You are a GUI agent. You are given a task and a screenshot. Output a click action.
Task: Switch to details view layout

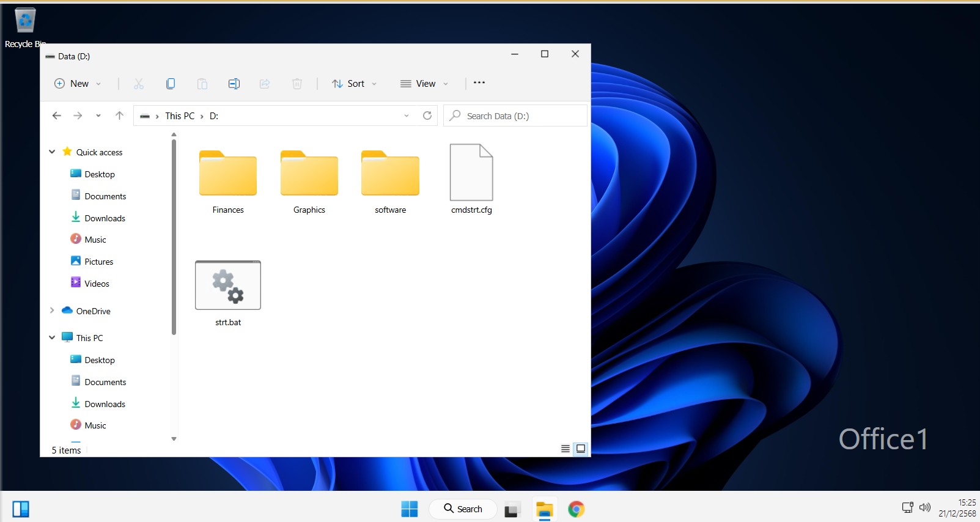(x=565, y=449)
